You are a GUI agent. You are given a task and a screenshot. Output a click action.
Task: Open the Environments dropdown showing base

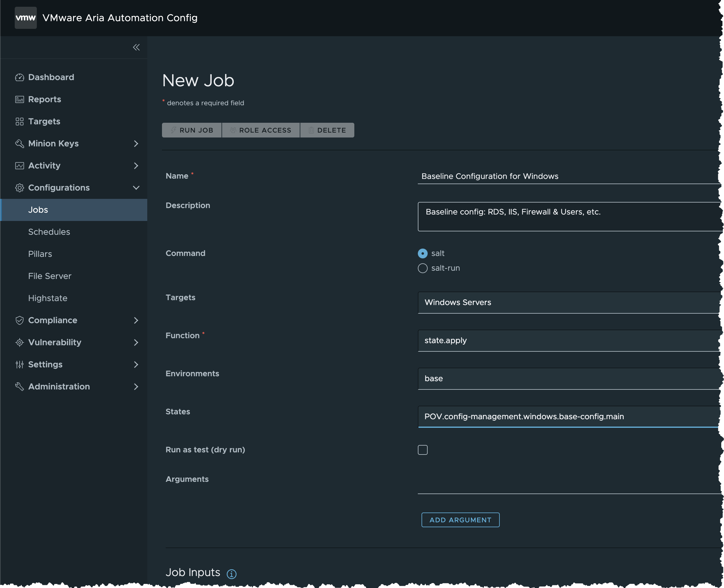tap(569, 379)
